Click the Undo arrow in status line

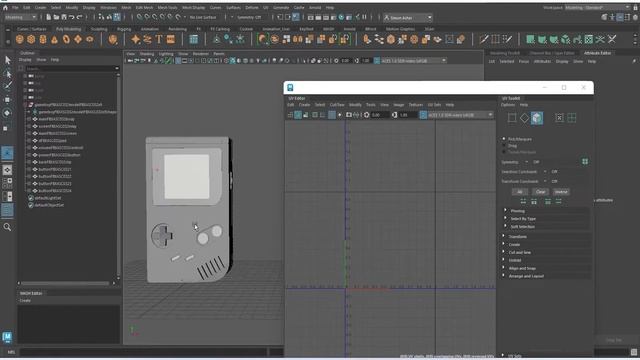[71, 17]
